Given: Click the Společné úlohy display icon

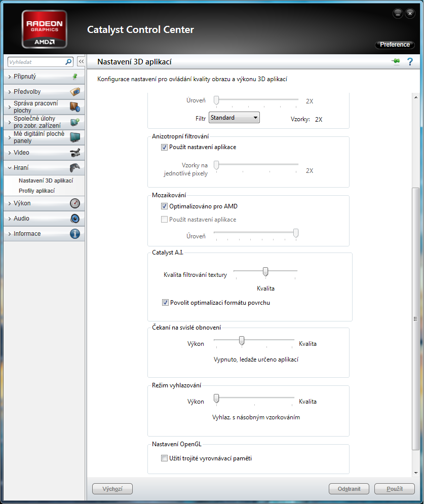Looking at the screenshot, I should [x=75, y=122].
